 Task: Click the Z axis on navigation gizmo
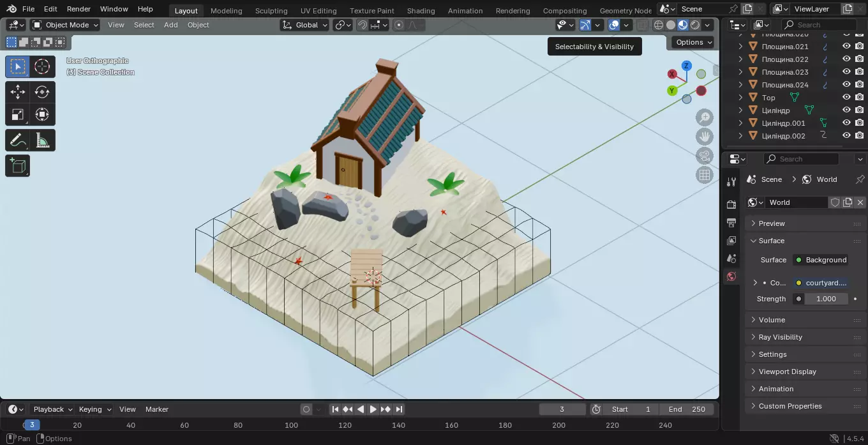[x=687, y=65]
